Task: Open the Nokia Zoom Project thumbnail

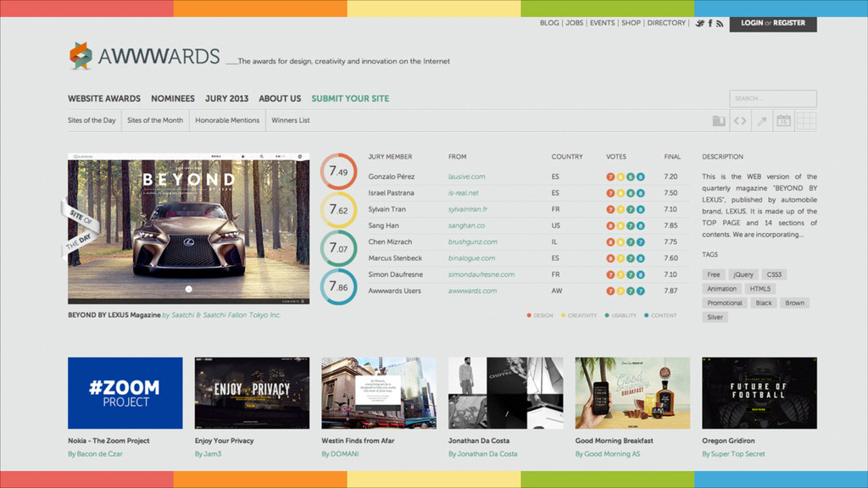Action: tap(125, 393)
